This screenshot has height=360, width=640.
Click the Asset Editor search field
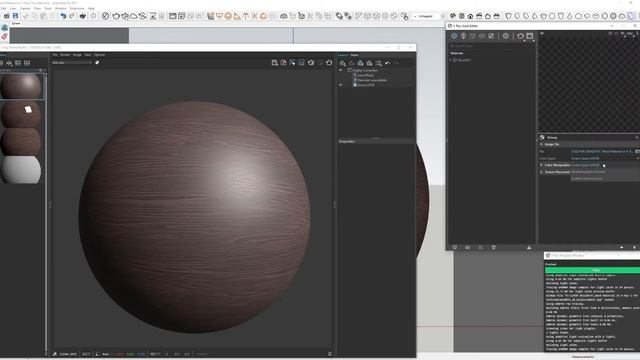(x=492, y=46)
